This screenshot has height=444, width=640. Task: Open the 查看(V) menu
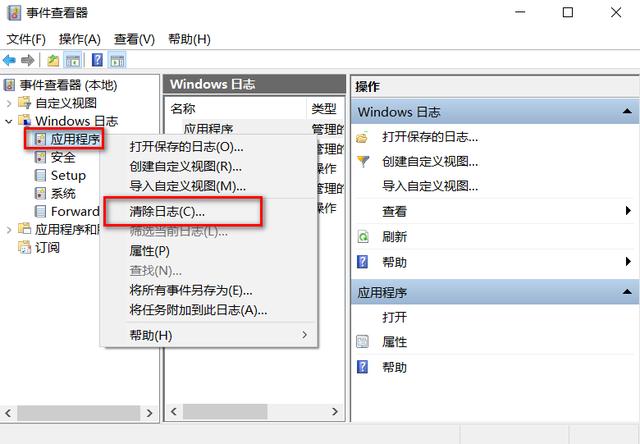[134, 39]
